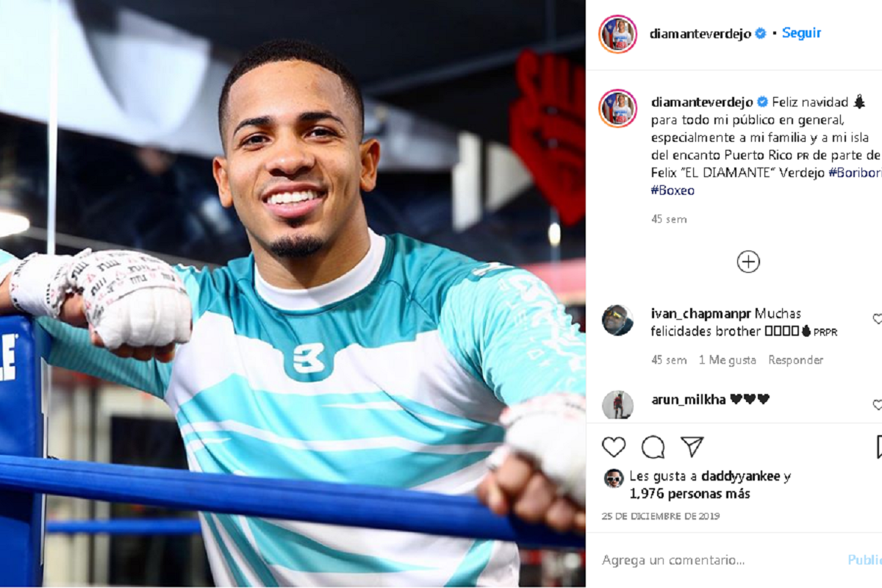This screenshot has width=882, height=588.
Task: Load more comments plus circle icon
Action: point(748,262)
